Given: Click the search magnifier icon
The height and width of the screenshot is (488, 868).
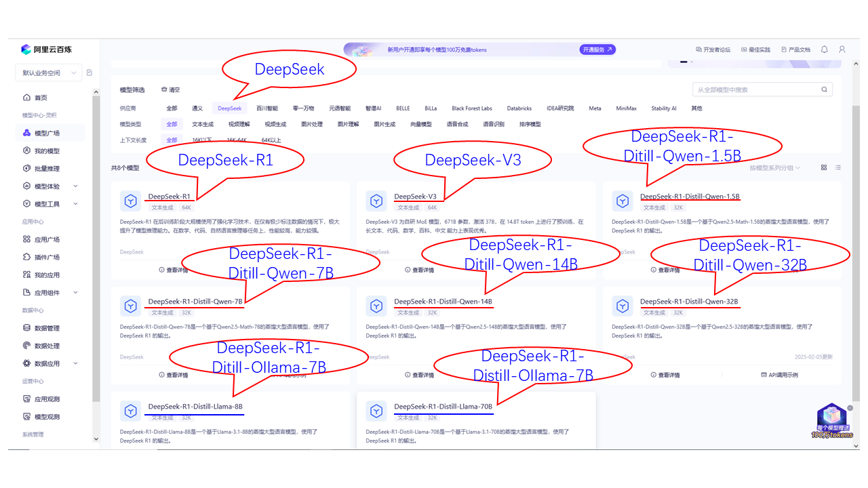Looking at the screenshot, I should click(825, 89).
